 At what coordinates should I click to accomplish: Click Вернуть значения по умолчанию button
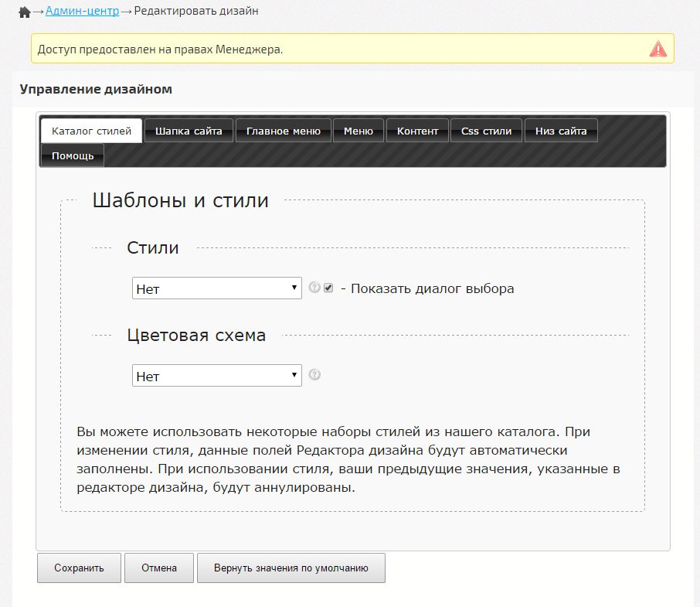pos(291,568)
